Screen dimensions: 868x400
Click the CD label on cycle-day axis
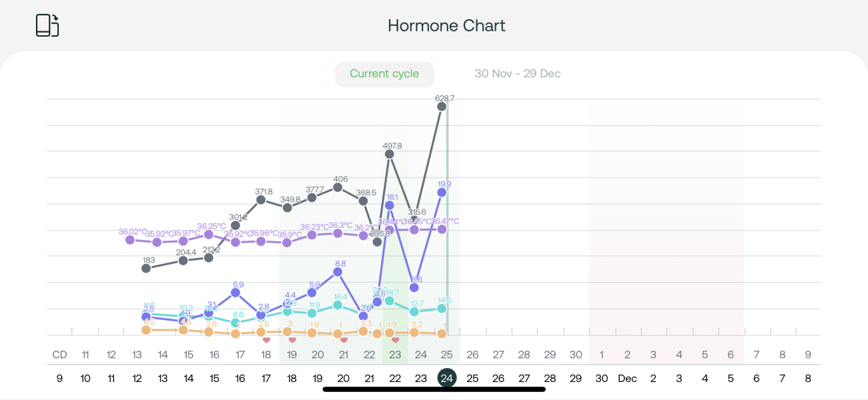coord(60,355)
